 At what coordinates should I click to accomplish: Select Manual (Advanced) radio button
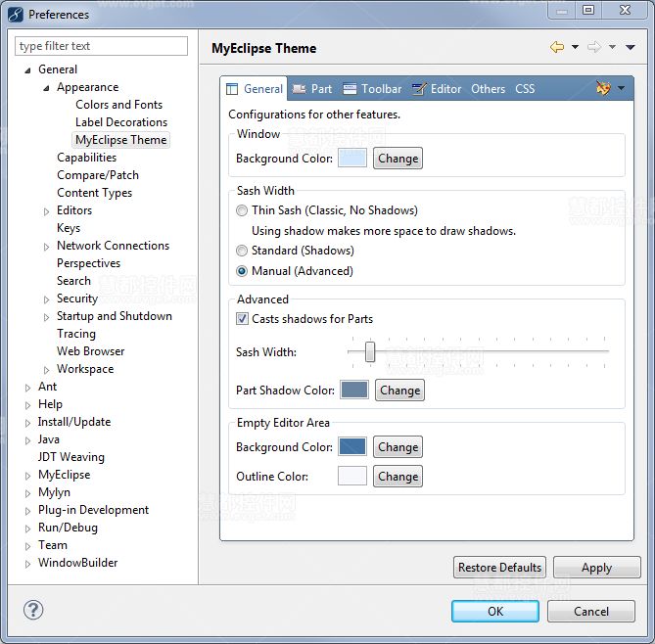pos(242,271)
